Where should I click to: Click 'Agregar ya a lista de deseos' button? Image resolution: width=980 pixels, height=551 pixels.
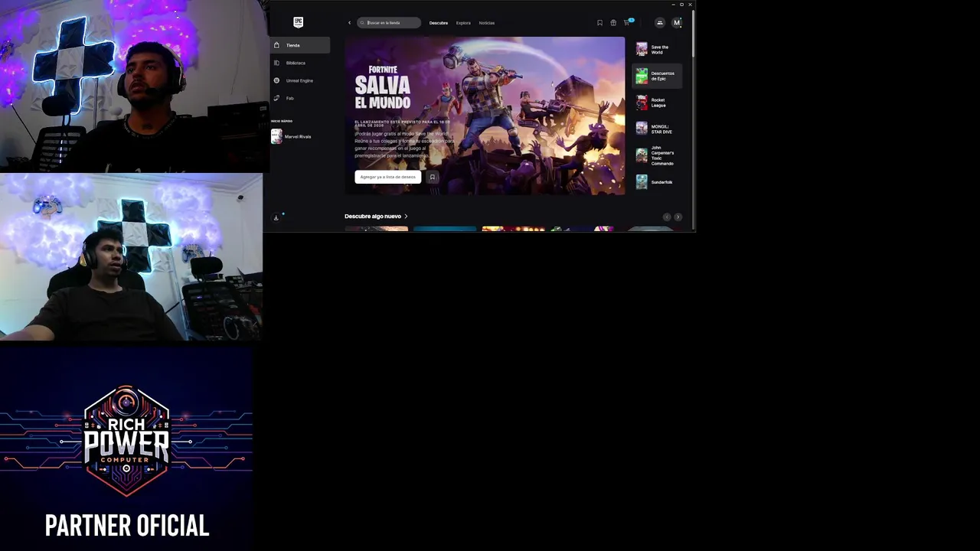(x=387, y=177)
